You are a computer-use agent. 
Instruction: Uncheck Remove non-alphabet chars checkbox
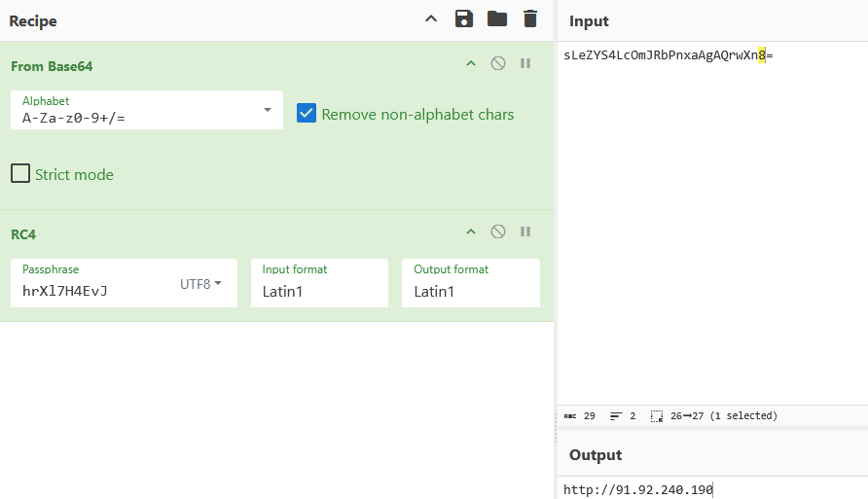[x=307, y=114]
